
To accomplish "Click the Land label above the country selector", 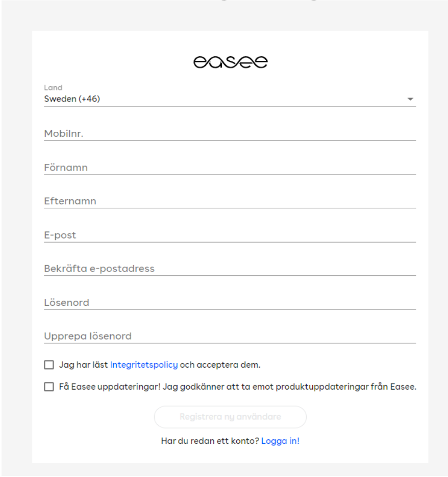I will [x=53, y=88].
